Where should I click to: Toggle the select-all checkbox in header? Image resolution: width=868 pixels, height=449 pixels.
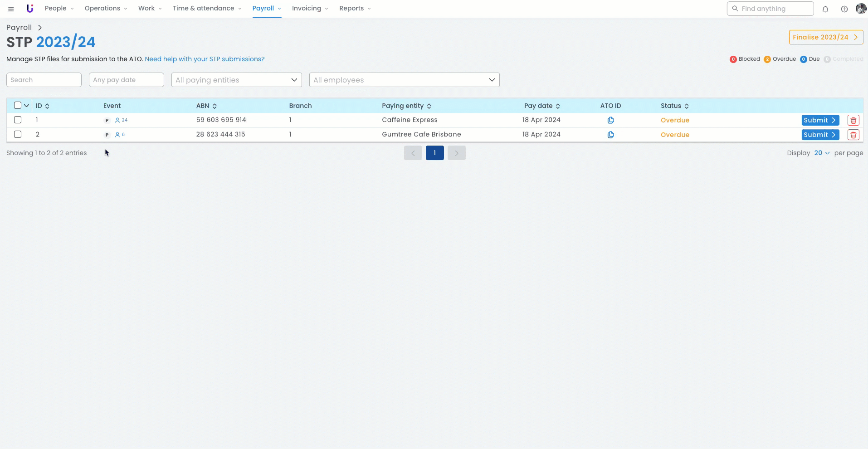point(18,105)
